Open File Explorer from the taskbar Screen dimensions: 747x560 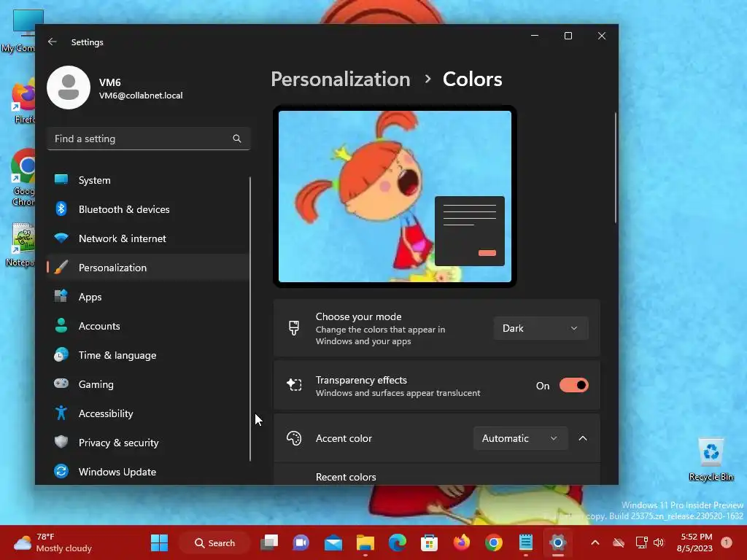coord(365,542)
